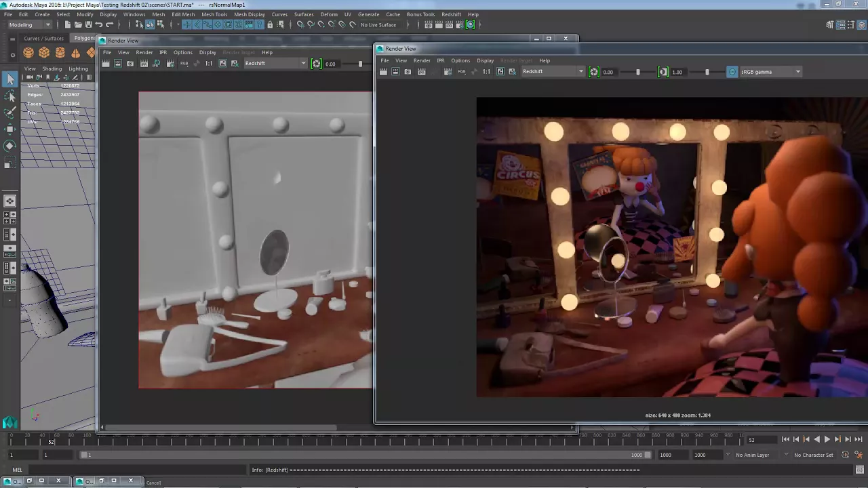Click the 1:1 real size button in right Render View
The width and height of the screenshot is (868, 488).
coord(486,72)
